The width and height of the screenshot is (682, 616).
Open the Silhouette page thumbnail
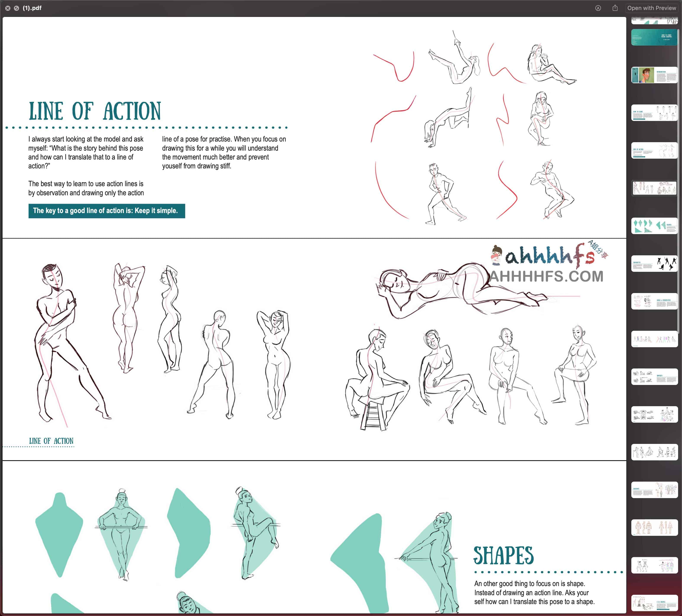(x=654, y=264)
